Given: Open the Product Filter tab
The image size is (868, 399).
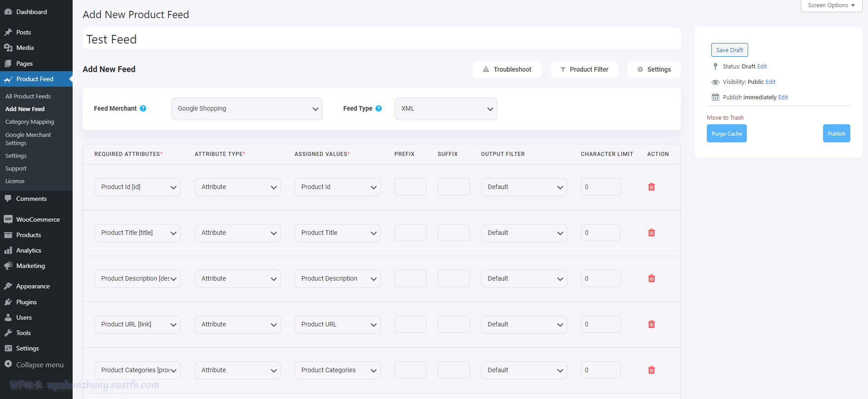Looking at the screenshot, I should click(584, 69).
